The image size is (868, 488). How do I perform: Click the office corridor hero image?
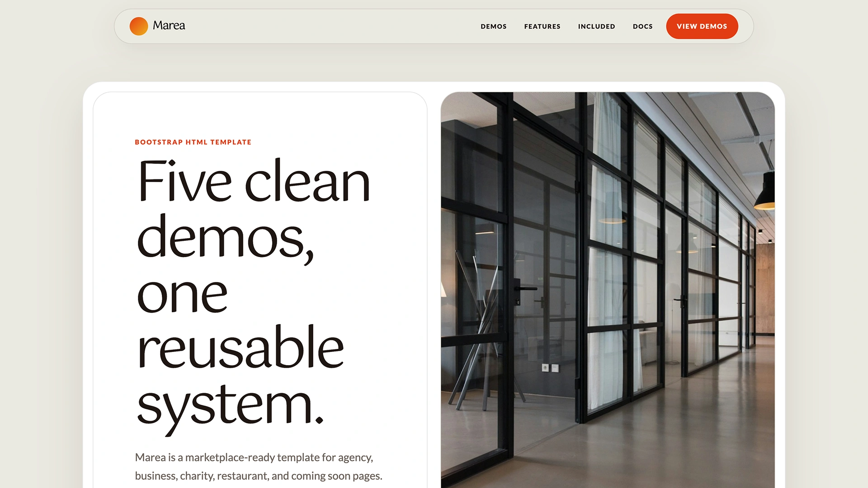point(608,290)
